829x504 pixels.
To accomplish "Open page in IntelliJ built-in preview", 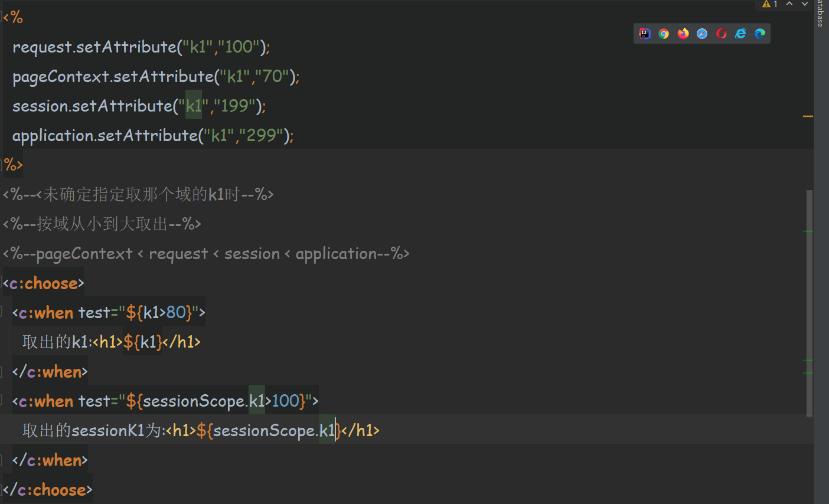I will 645,34.
